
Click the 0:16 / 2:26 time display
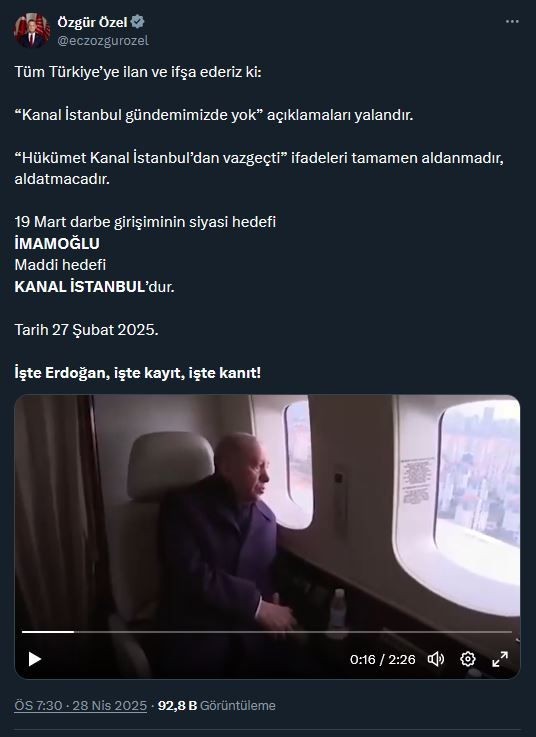point(382,659)
